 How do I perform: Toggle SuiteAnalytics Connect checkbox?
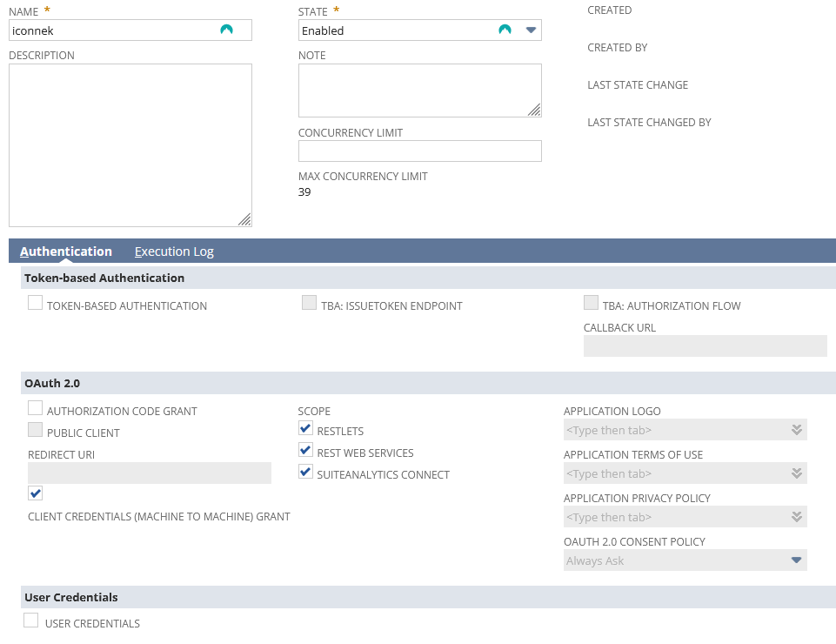point(305,472)
